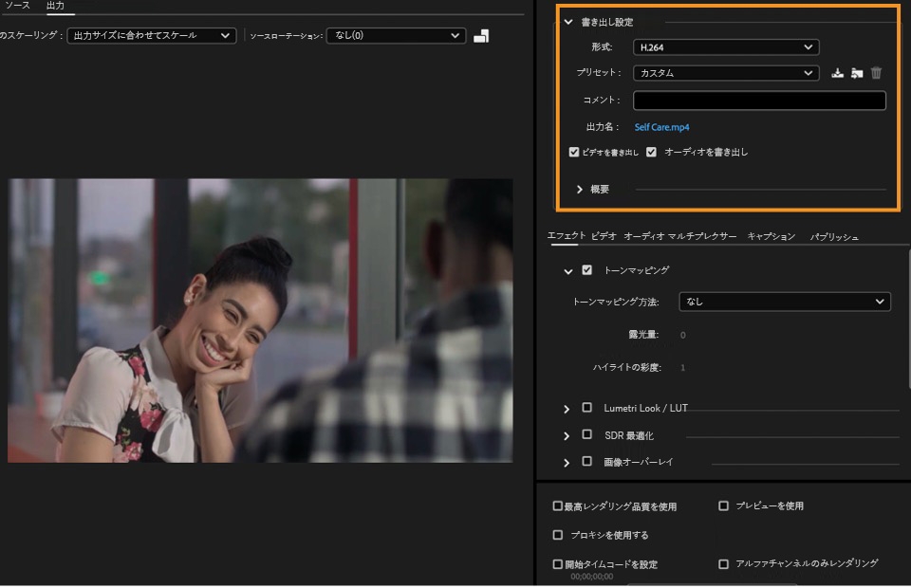Image resolution: width=911 pixels, height=588 pixels.
Task: Disable the ビデオを書き出し checkbox
Action: tap(574, 152)
